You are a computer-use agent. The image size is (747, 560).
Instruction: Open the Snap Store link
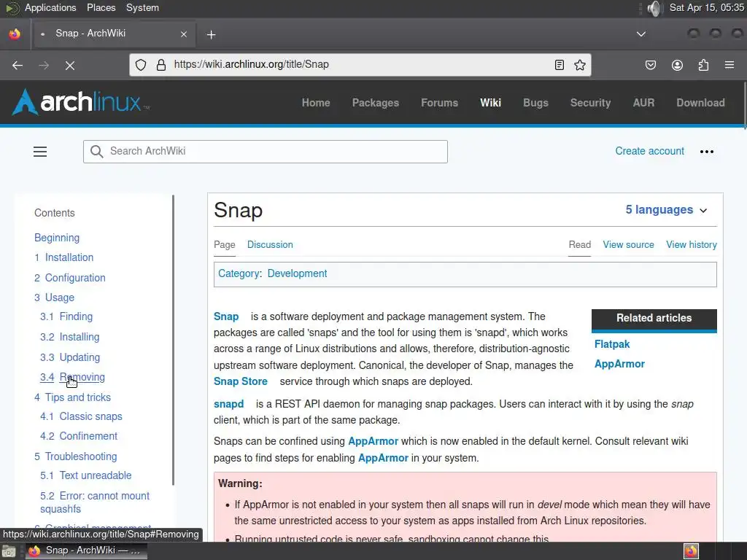241,381
